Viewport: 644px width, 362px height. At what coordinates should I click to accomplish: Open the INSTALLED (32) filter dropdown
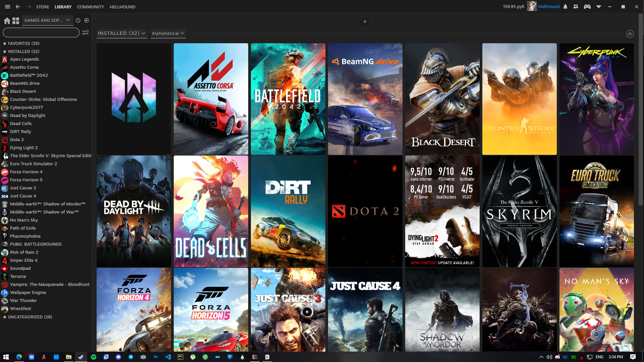[122, 33]
